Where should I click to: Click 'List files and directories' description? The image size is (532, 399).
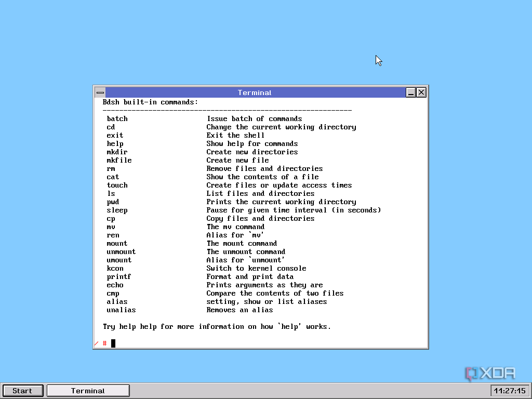[x=261, y=193]
